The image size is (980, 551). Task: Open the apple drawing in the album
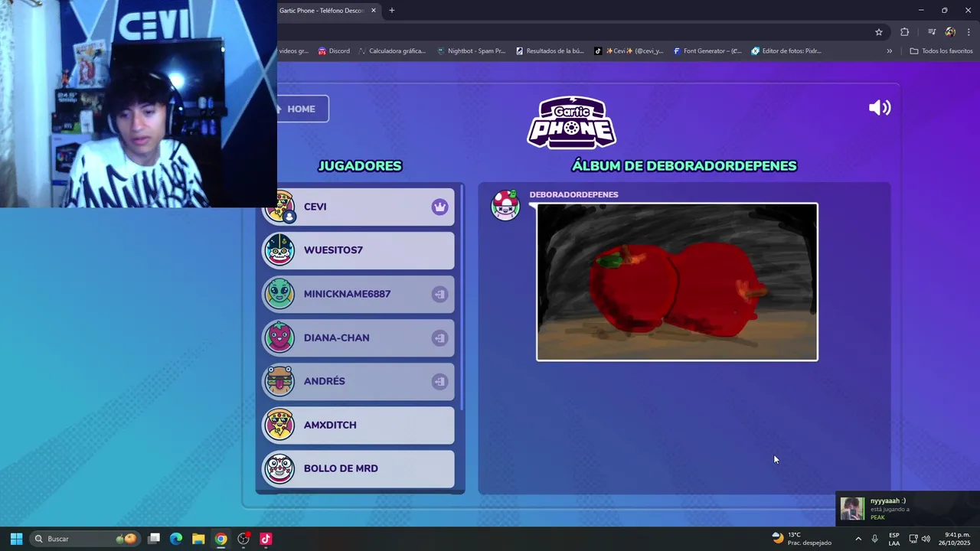coord(677,282)
